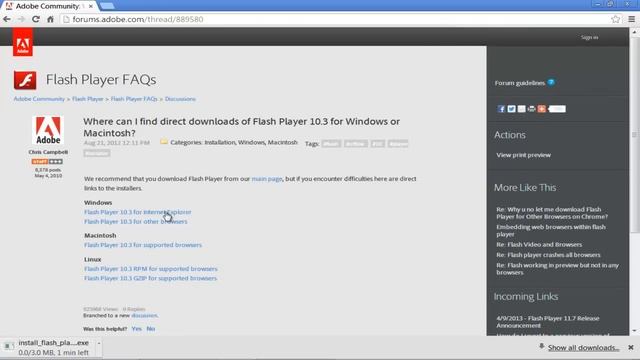Open Discussions breadcrumb link
The width and height of the screenshot is (640, 360).
(180, 99)
